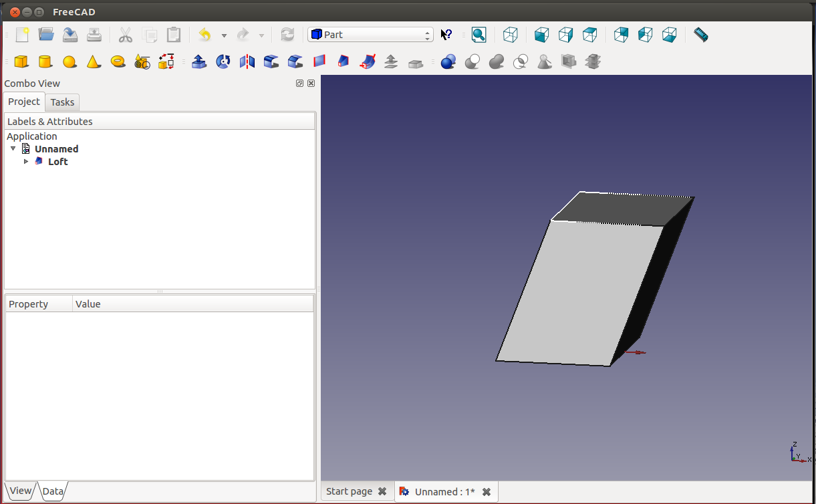816x504 pixels.
Task: Open the Part workbench dropdown
Action: [370, 35]
